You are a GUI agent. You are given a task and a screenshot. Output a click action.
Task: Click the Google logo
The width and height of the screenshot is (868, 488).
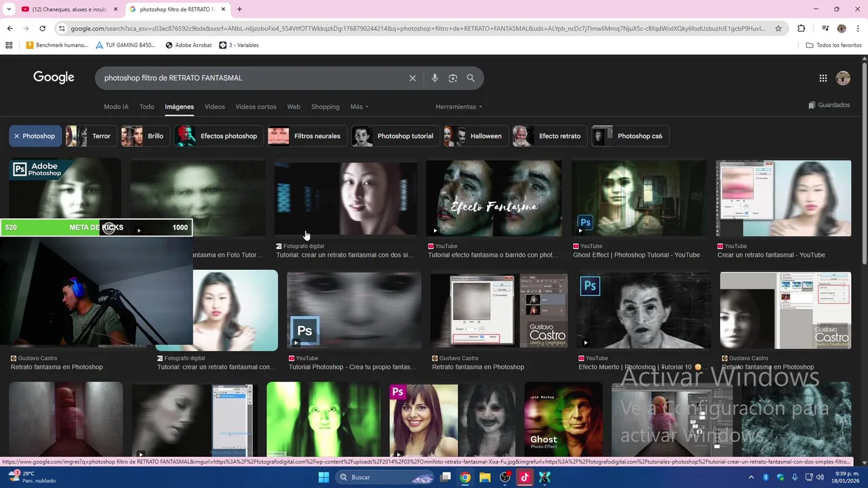pos(54,77)
